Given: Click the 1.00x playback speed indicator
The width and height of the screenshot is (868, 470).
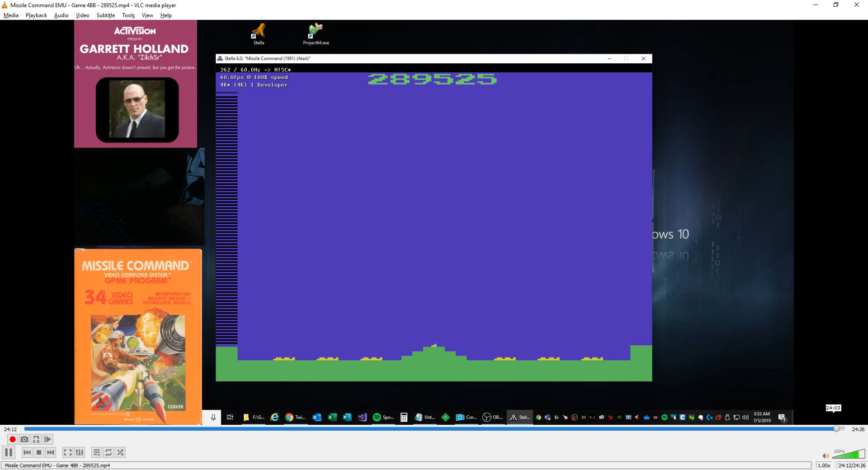Looking at the screenshot, I should click(824, 465).
